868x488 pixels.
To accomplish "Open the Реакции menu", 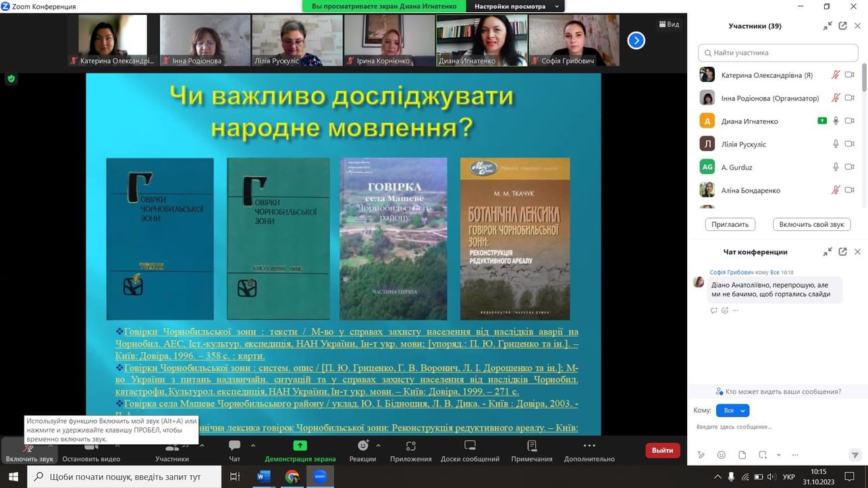I will click(x=362, y=451).
